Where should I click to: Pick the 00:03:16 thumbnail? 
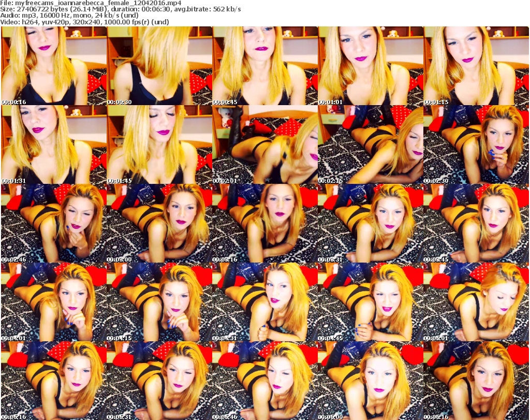tap(264, 224)
